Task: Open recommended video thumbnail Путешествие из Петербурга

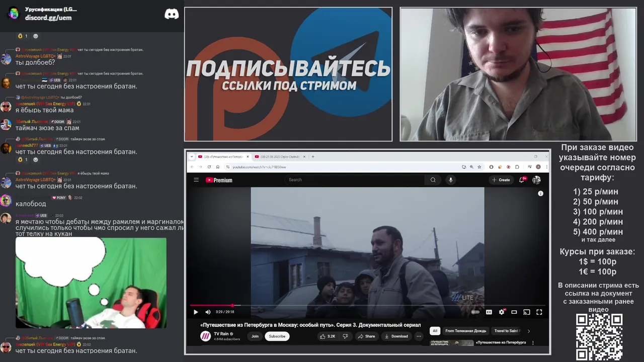Action: click(451, 343)
